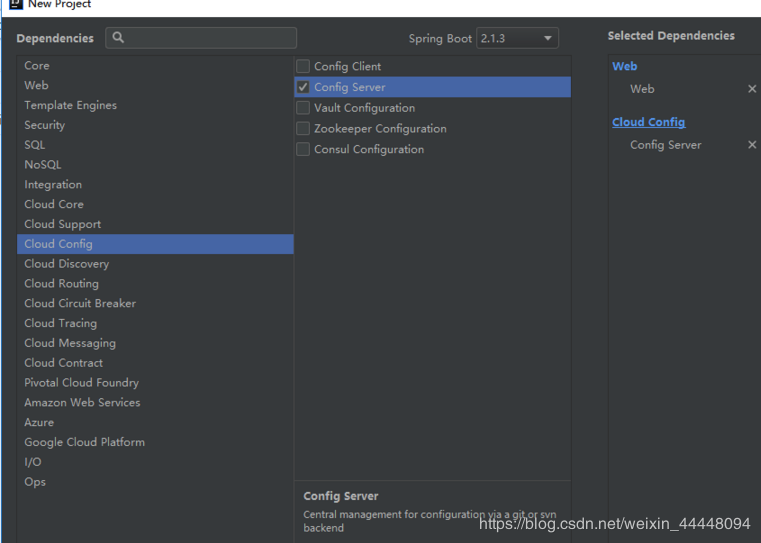The image size is (761, 543).
Task: Click the Web entry under Web heading
Action: pos(642,89)
